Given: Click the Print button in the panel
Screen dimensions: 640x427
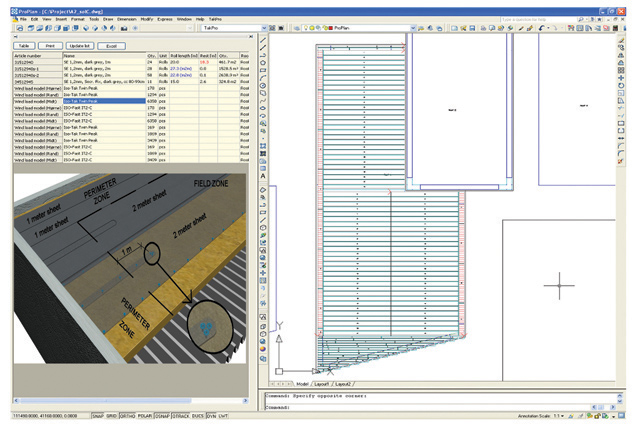Looking at the screenshot, I should (x=50, y=46).
